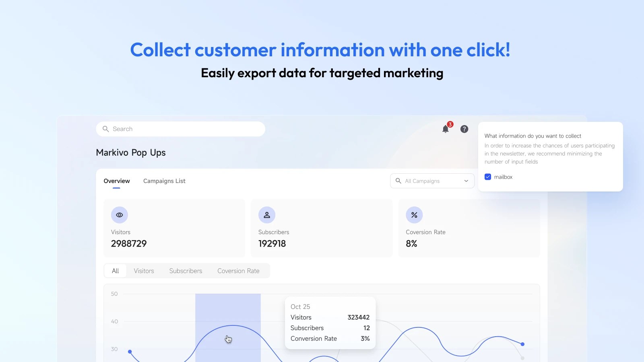
Task: Click the tooltip Visitors value 323442
Action: (359, 317)
